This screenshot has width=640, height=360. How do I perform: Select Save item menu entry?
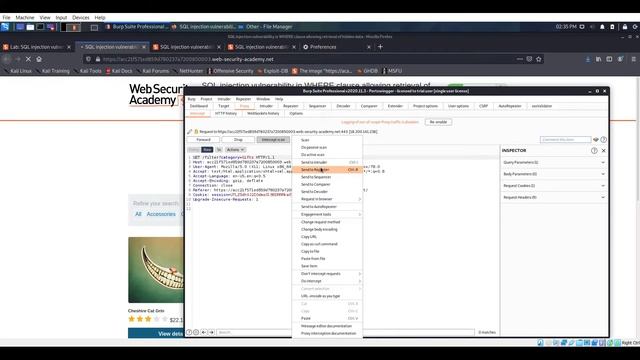(x=328, y=266)
